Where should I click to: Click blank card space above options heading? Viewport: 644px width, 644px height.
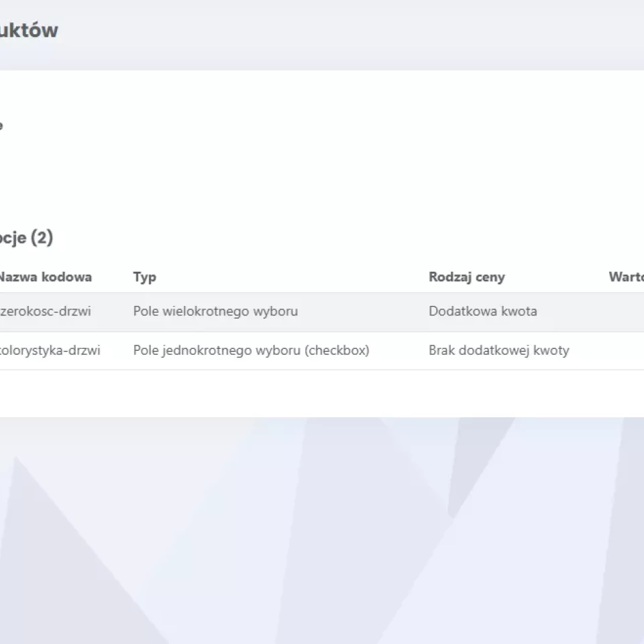322,174
